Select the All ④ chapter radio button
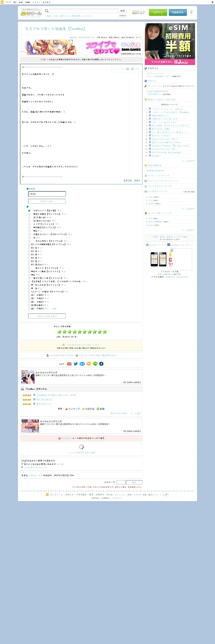Screen dimensions: 215x644 (x=29, y=254)
